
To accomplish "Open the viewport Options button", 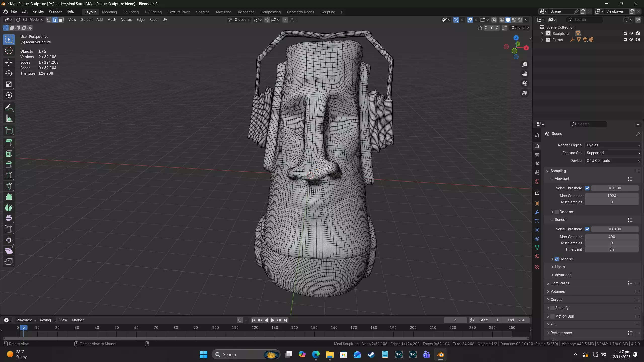I will [x=520, y=28].
